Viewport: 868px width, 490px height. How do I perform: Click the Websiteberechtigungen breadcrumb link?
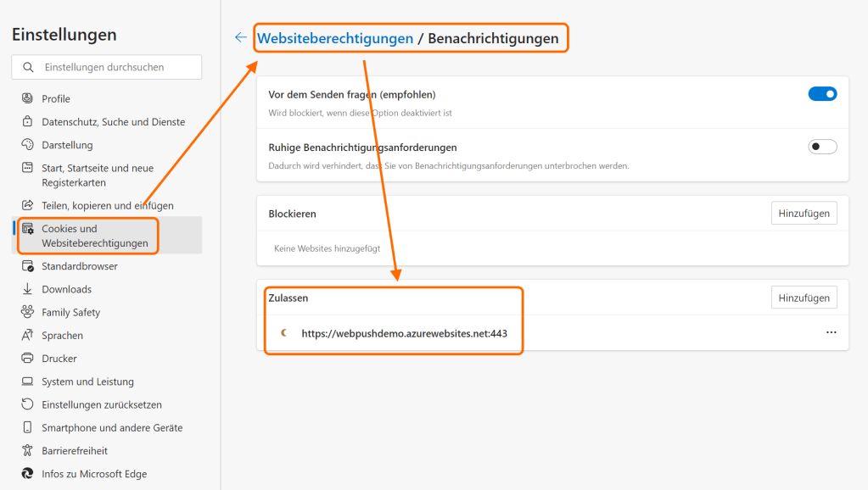pyautogui.click(x=335, y=38)
